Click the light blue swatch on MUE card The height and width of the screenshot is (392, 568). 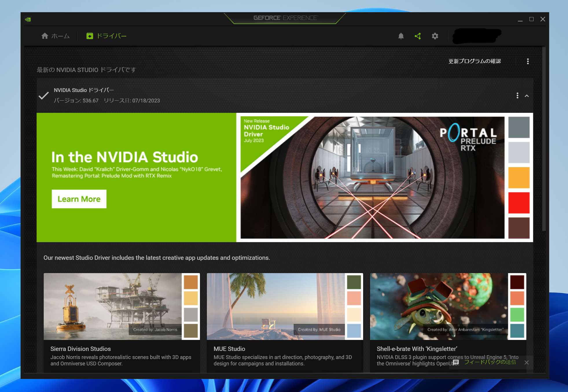[354, 331]
